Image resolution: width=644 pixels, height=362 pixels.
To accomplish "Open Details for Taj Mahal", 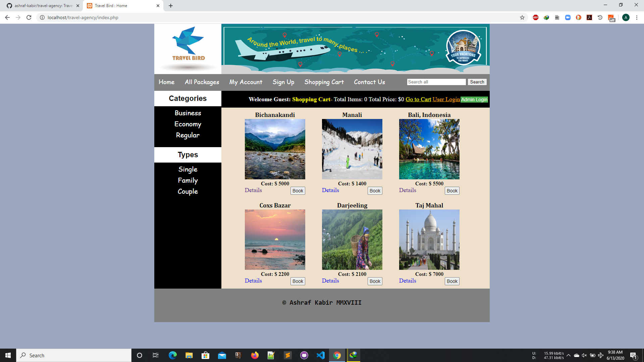I will tap(408, 281).
